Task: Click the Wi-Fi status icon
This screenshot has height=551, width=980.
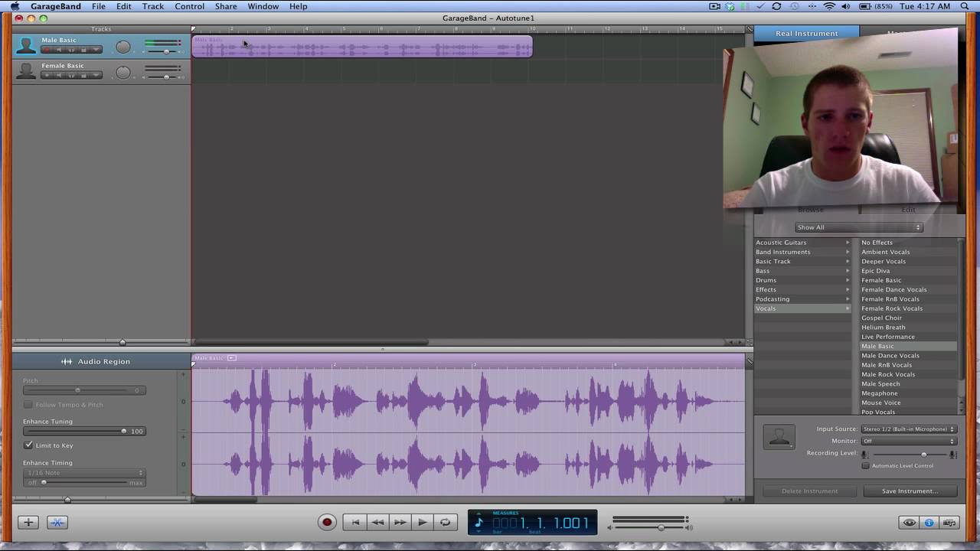Action: 829,6
